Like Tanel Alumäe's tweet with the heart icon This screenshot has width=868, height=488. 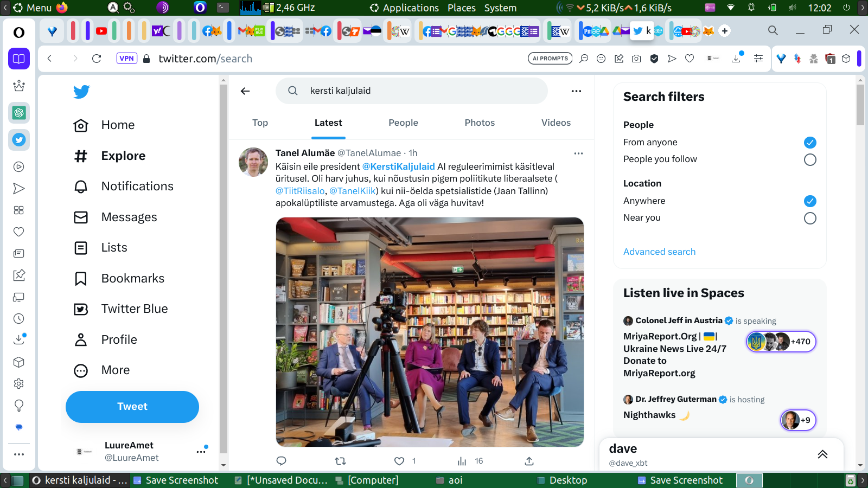click(399, 461)
